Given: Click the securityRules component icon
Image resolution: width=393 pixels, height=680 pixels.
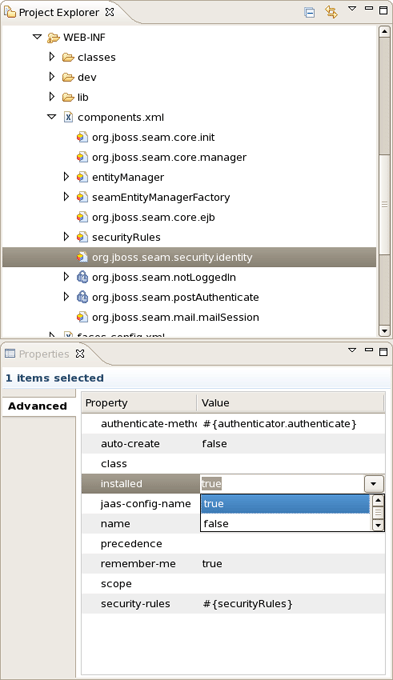Looking at the screenshot, I should point(82,237).
